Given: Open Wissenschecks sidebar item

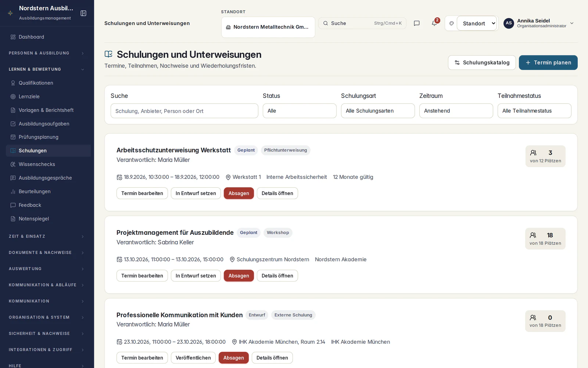Looking at the screenshot, I should click(49, 164).
